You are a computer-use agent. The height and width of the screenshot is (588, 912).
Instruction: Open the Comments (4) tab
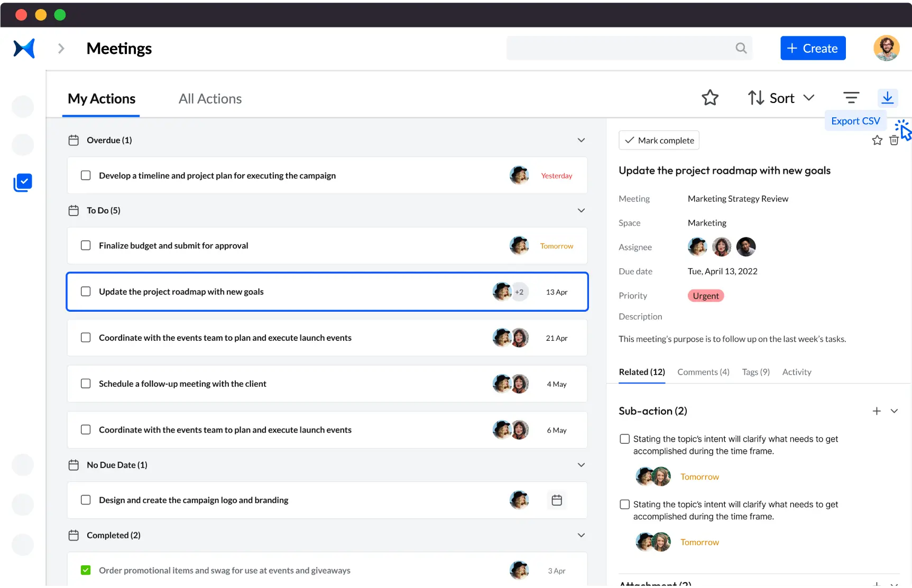pyautogui.click(x=703, y=372)
